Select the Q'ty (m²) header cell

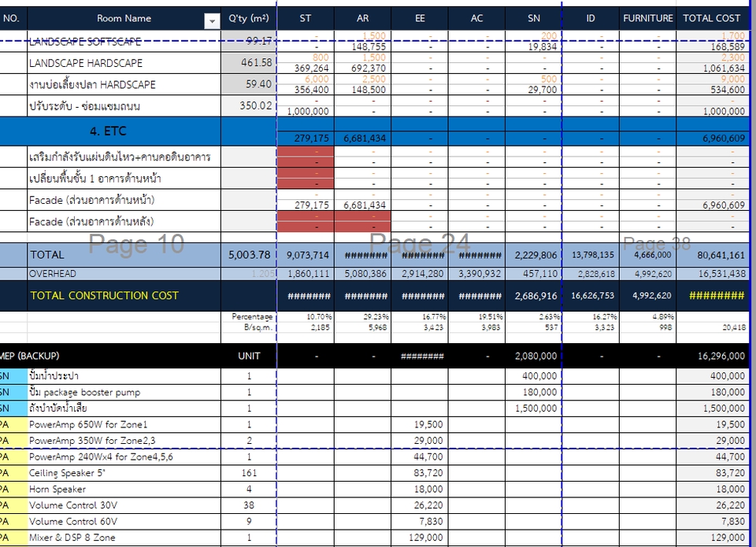[248, 18]
